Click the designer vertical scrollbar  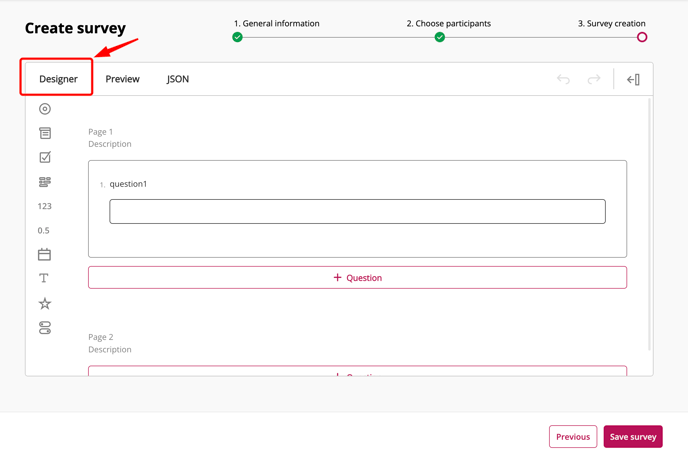pos(649,224)
